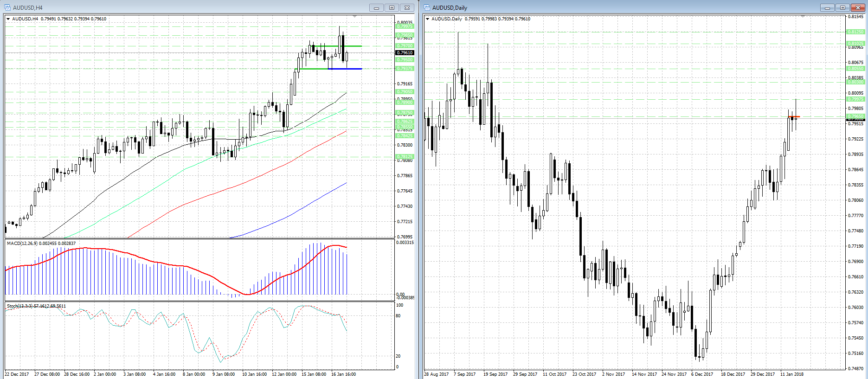The image size is (868, 379).
Task: Click the 28 Aug 2017 date label
Action: point(437,374)
